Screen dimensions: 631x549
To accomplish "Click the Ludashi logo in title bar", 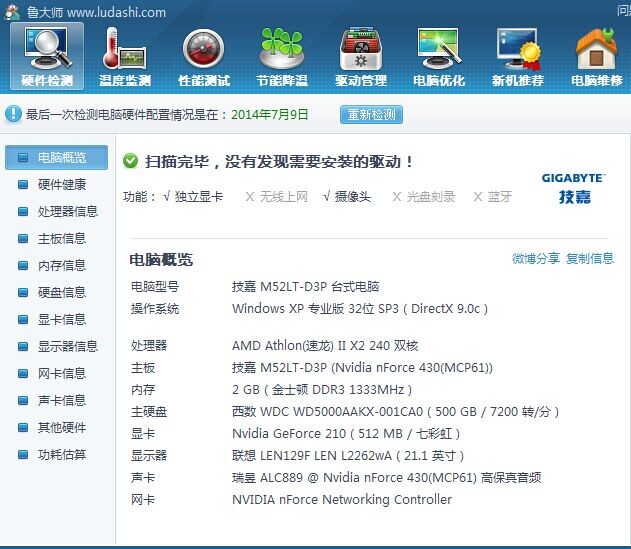I will [x=12, y=12].
